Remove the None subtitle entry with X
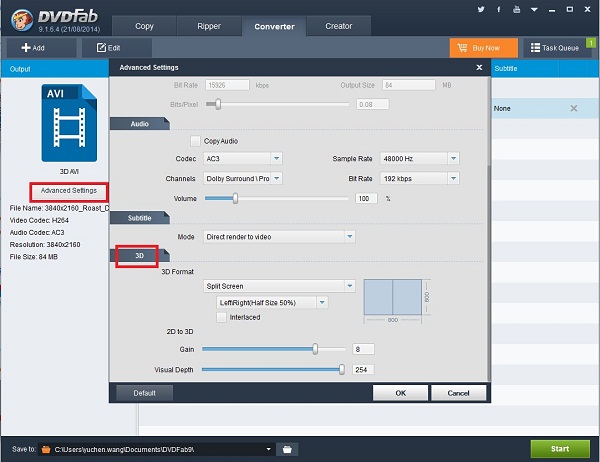This screenshot has width=600, height=462. pos(574,108)
